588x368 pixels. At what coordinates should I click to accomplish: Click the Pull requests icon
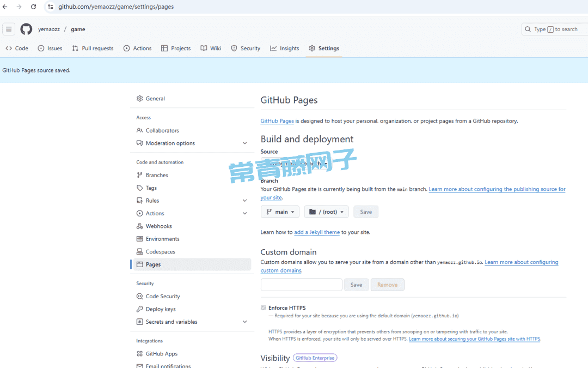tap(75, 48)
